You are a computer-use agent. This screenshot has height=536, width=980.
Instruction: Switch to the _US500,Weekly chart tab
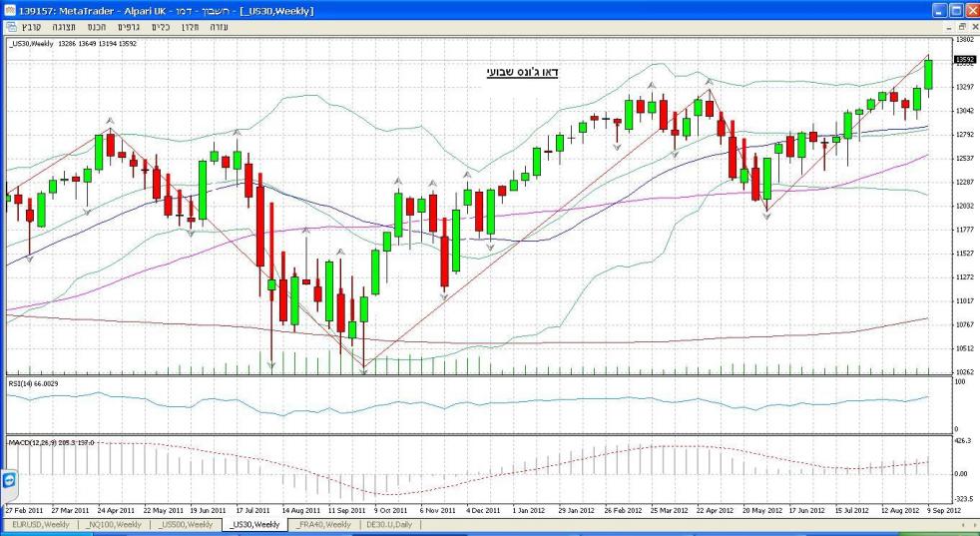click(185, 524)
